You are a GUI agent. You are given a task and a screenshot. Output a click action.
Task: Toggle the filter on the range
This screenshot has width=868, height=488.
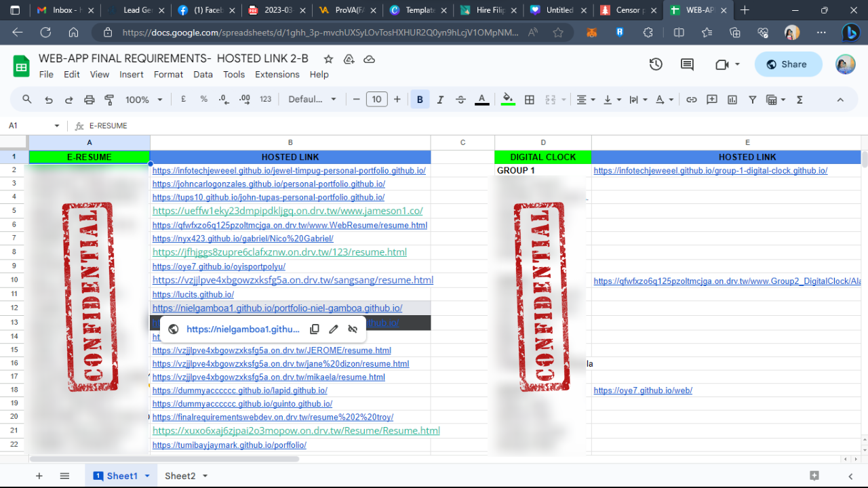pyautogui.click(x=752, y=100)
